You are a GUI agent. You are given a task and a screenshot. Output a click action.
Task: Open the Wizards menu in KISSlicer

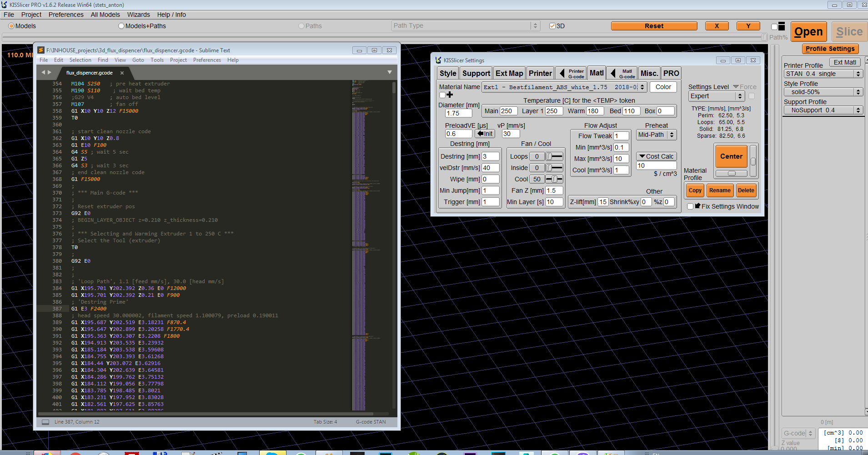click(x=138, y=15)
